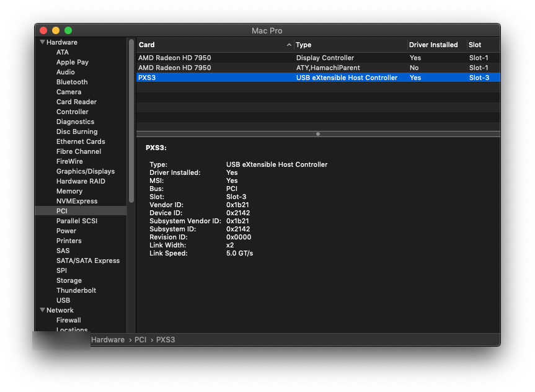Click the Hardware category heading

point(62,42)
